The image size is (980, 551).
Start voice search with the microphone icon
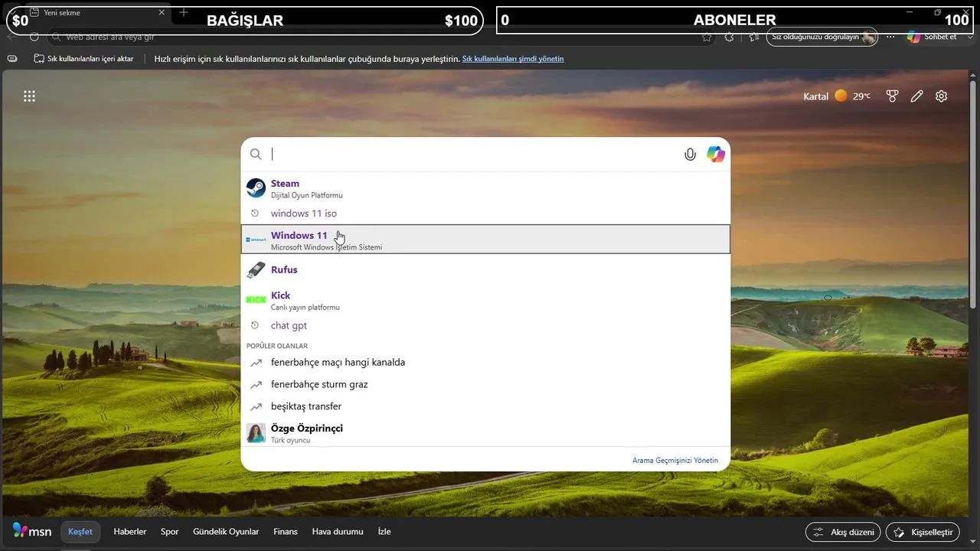[x=690, y=155]
